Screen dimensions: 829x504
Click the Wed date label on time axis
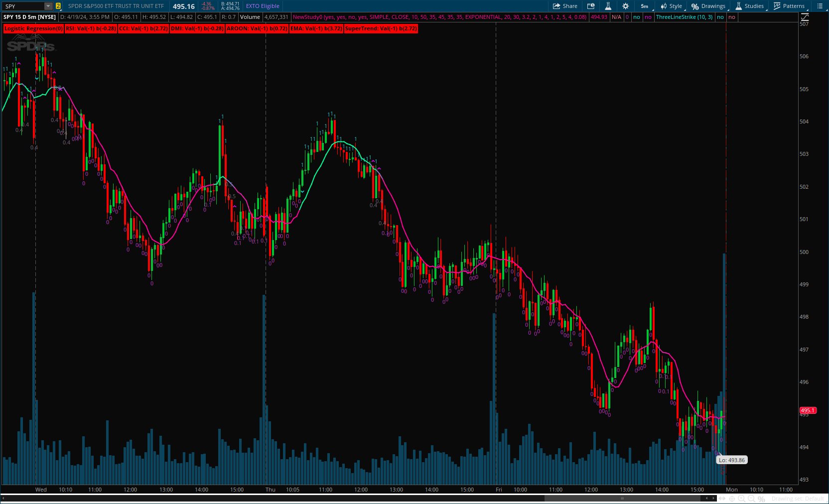pos(41,490)
